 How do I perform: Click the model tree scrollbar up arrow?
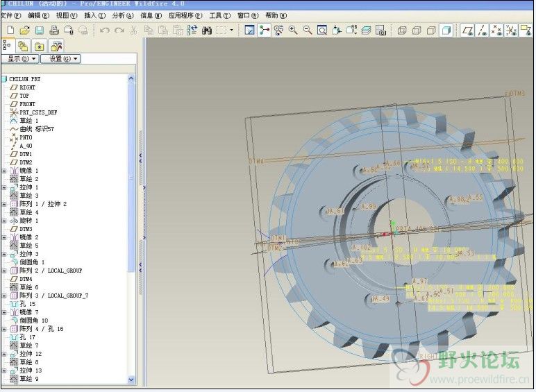coord(131,79)
